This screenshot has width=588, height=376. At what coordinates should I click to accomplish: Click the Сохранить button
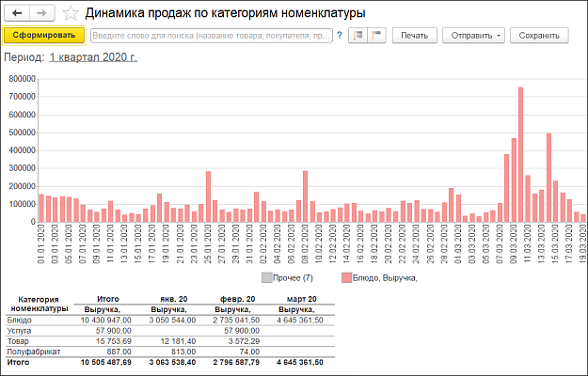[x=539, y=36]
